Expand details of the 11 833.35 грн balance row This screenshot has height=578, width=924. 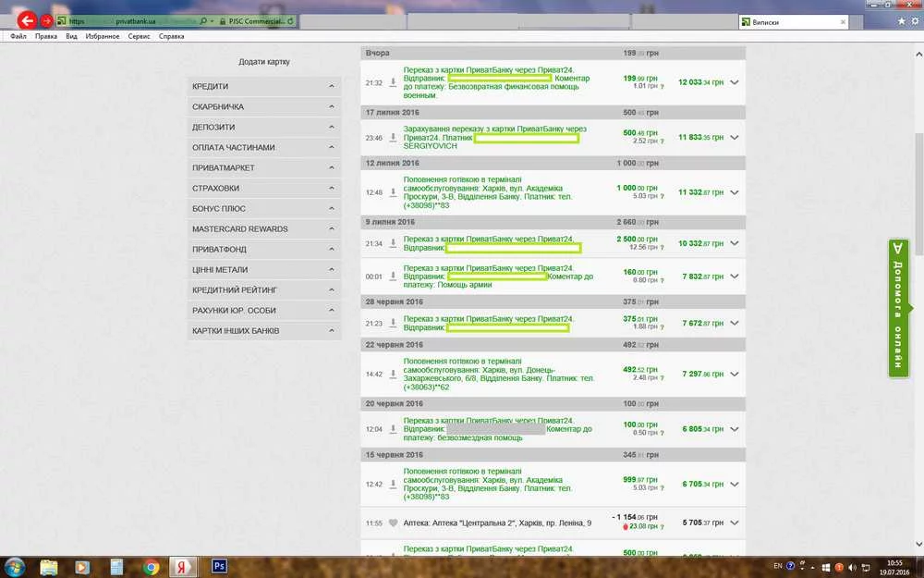[x=735, y=138]
